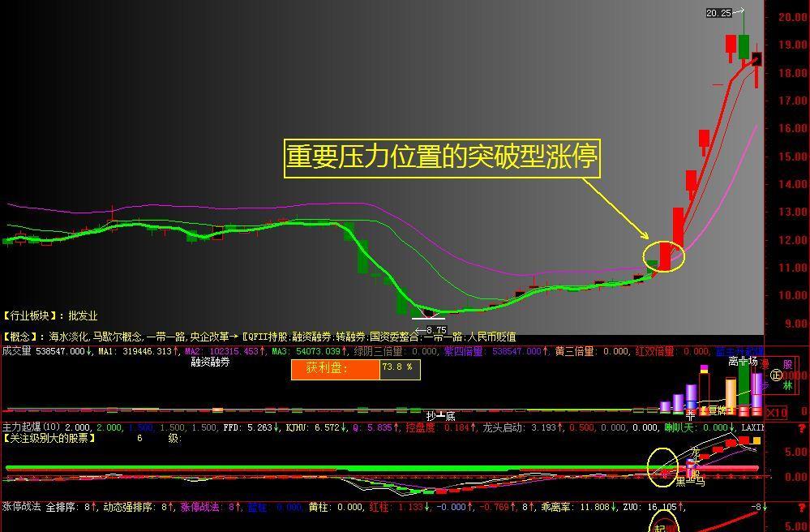Select the last candlestick with black square
The image size is (810, 532).
coord(756,58)
